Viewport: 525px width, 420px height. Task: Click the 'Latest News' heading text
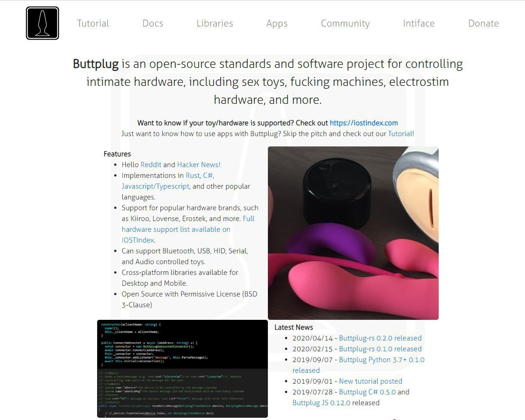[294, 327]
